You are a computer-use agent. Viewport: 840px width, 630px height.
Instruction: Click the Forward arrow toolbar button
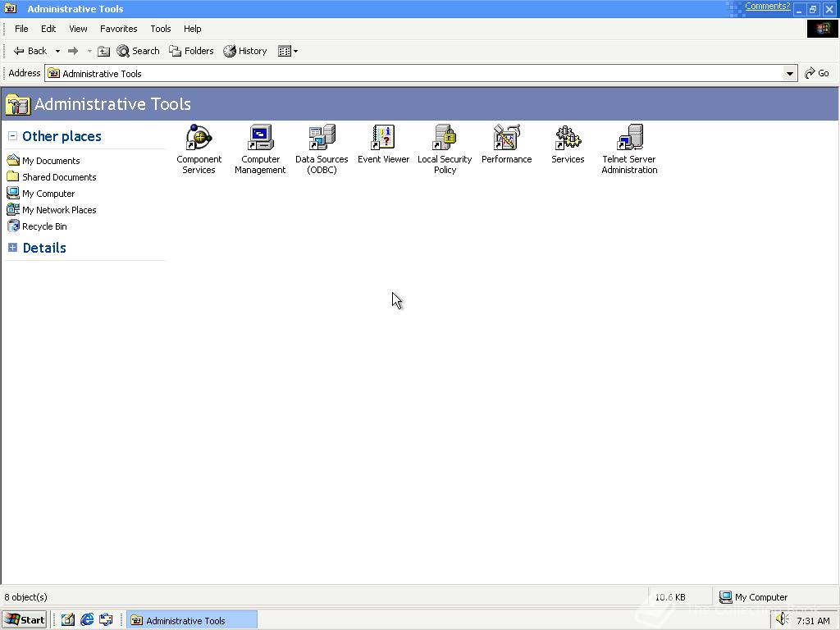73,51
